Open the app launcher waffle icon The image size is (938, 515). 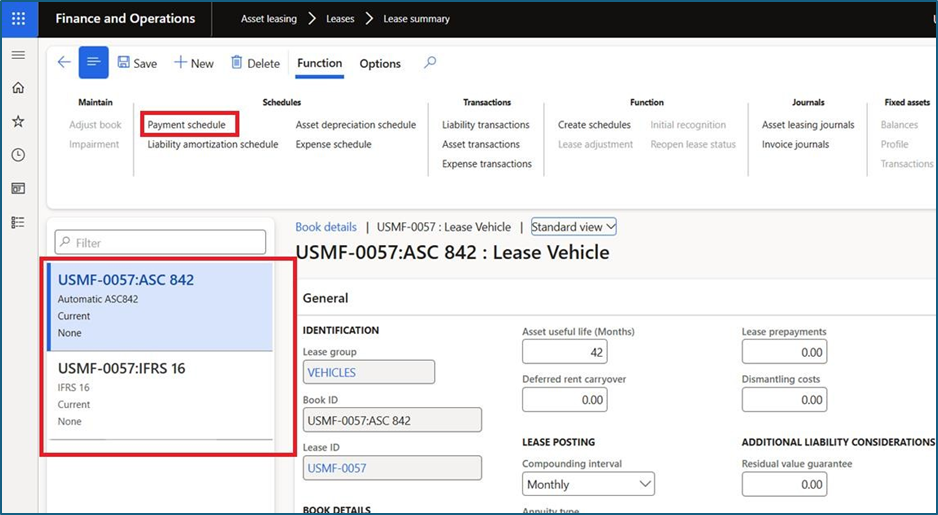(x=18, y=18)
